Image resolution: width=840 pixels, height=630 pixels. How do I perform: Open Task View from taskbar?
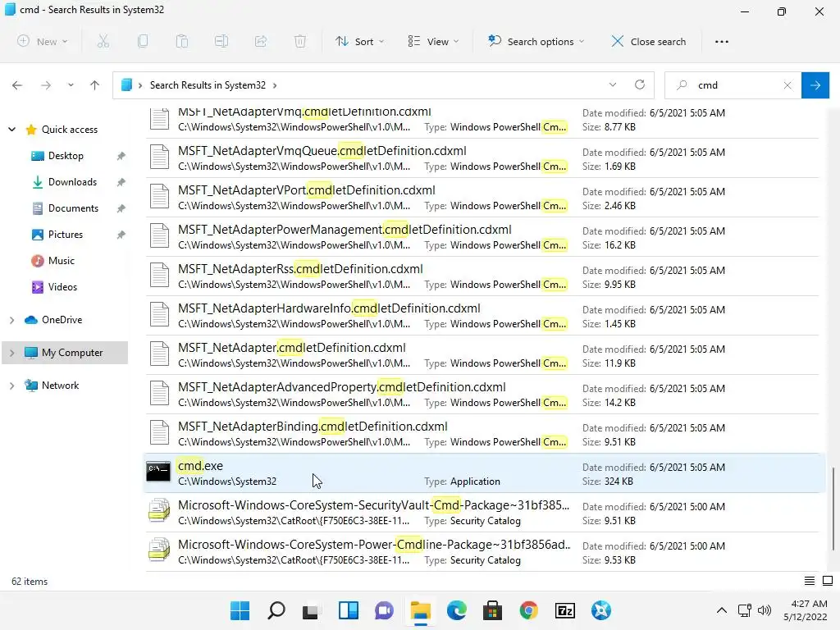pos(311,610)
